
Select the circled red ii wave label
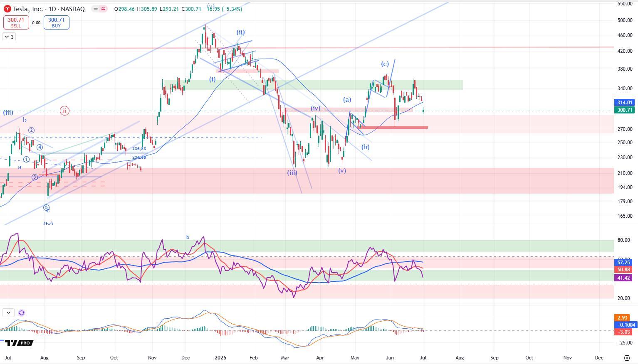pos(64,111)
